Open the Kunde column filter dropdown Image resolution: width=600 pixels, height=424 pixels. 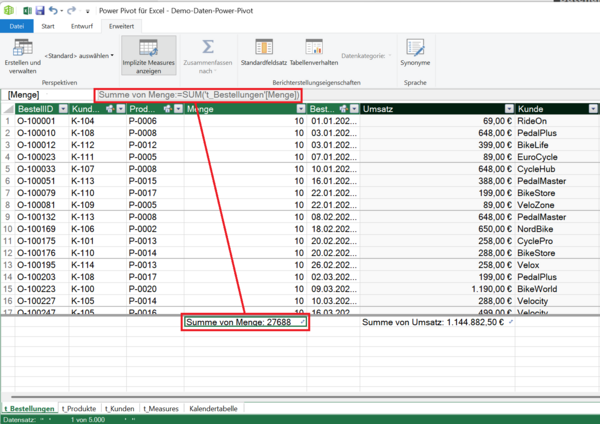(x=592, y=108)
